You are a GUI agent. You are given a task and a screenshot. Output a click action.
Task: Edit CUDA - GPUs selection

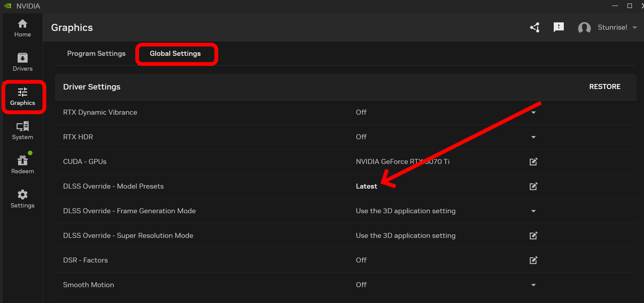pyautogui.click(x=533, y=162)
